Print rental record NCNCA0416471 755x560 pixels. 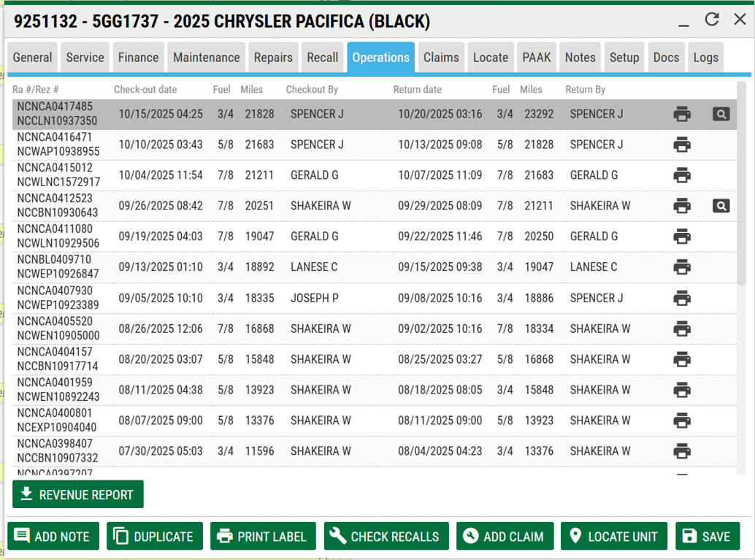(682, 145)
